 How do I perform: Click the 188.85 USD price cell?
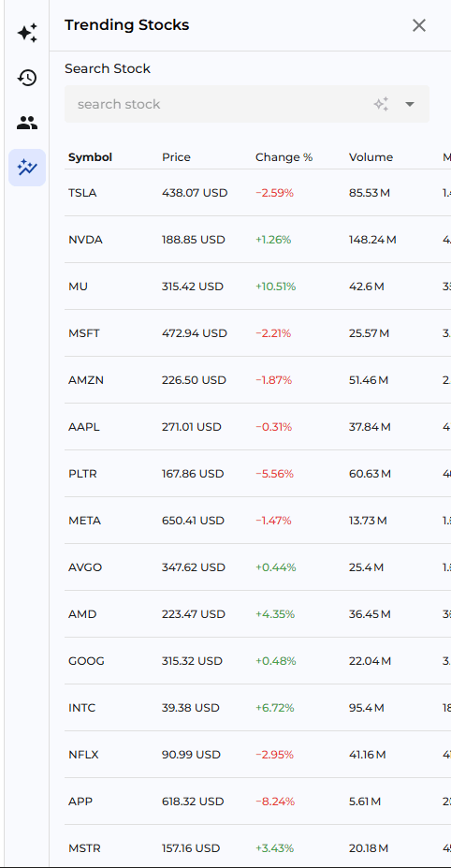(x=194, y=240)
